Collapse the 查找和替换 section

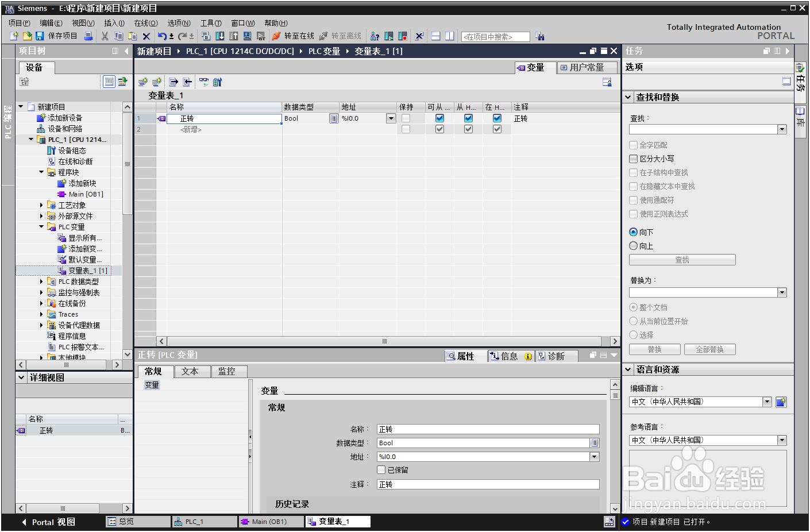click(x=628, y=97)
